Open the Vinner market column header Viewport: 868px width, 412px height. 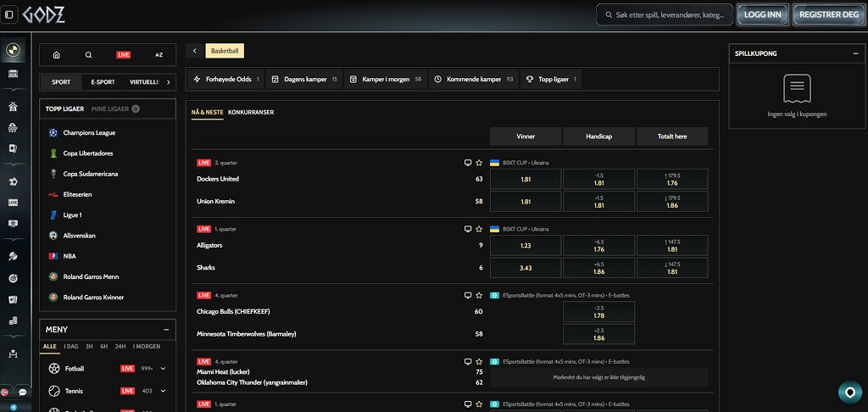(x=526, y=136)
